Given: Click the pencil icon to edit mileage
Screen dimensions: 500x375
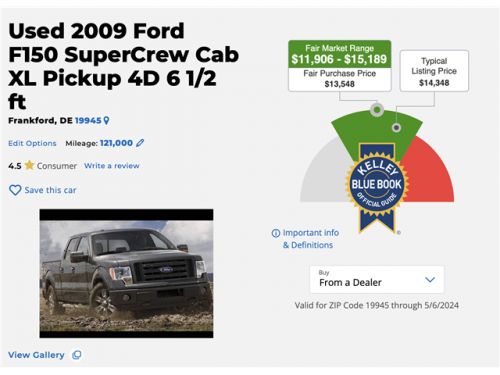Looking at the screenshot, I should pyautogui.click(x=140, y=143).
